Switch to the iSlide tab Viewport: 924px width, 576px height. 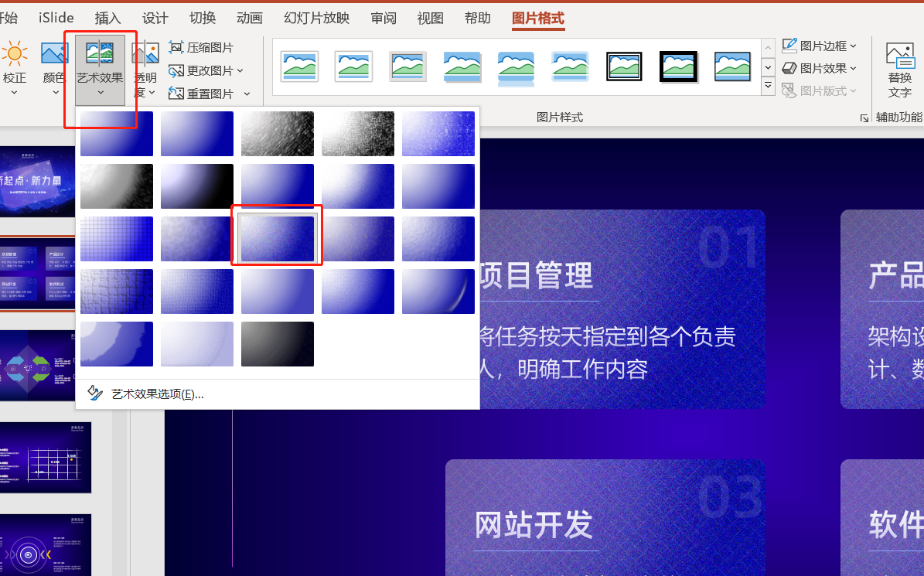click(x=56, y=18)
